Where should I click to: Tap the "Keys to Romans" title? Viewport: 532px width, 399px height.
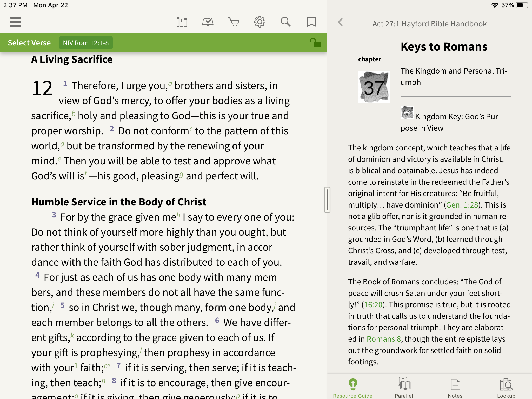coord(444,47)
